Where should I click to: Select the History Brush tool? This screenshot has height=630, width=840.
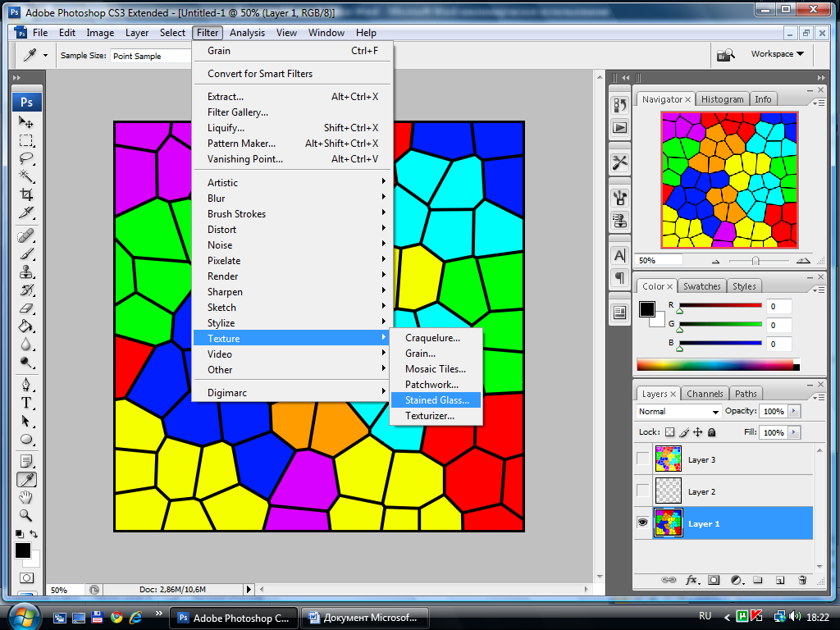tap(26, 290)
